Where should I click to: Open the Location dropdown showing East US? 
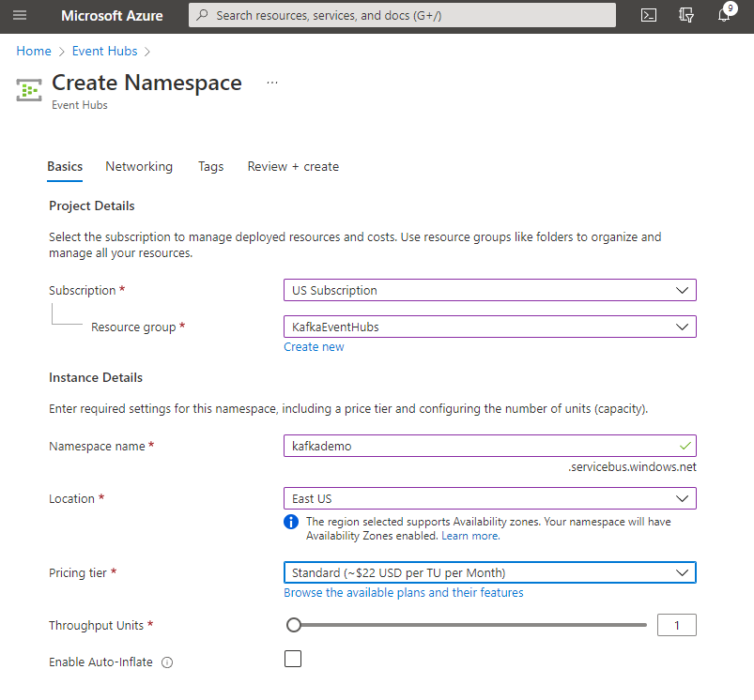(489, 498)
